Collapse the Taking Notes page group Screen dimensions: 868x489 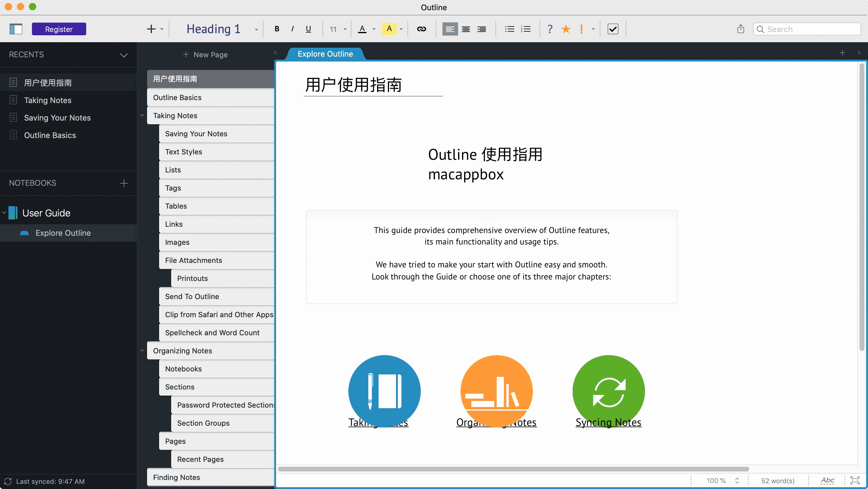point(142,115)
